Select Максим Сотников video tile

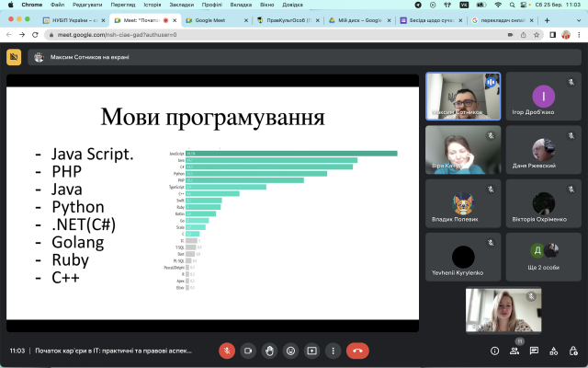tap(463, 97)
